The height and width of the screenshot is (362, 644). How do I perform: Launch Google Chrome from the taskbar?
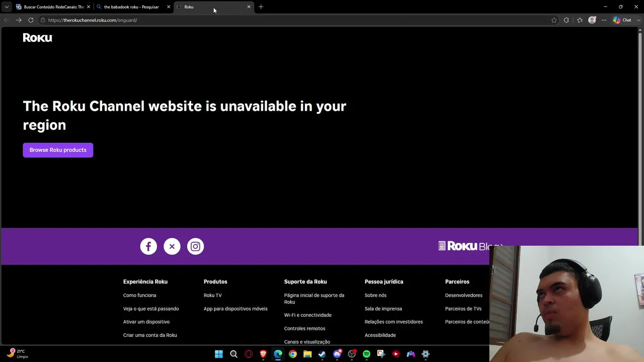click(x=293, y=354)
